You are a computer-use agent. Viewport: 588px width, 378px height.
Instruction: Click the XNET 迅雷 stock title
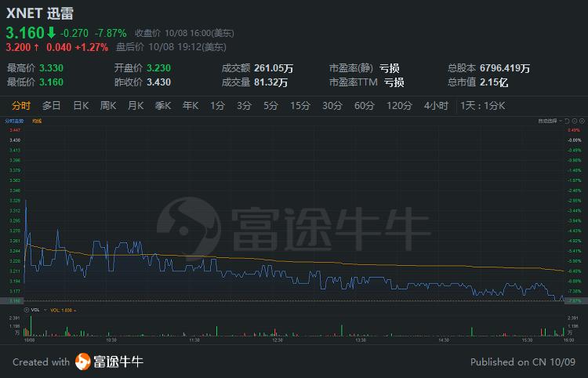coord(40,13)
